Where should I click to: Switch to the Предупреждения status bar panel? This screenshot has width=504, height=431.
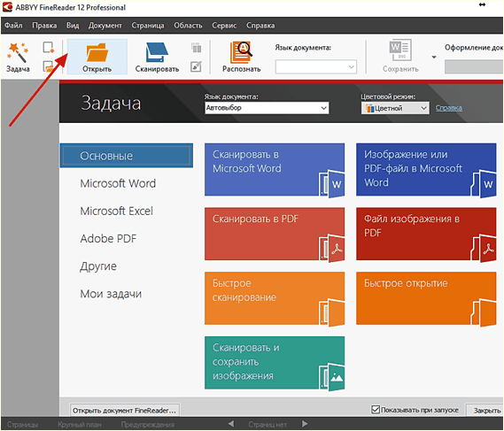click(148, 424)
